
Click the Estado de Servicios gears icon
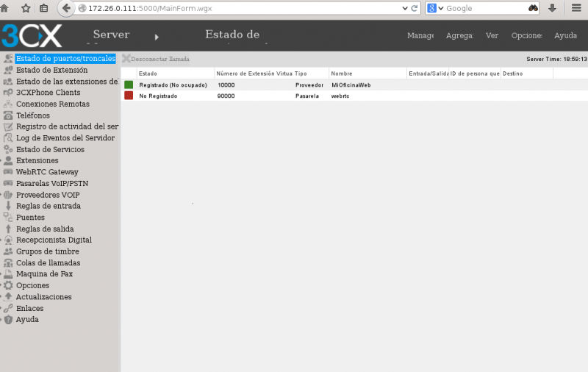click(x=8, y=149)
